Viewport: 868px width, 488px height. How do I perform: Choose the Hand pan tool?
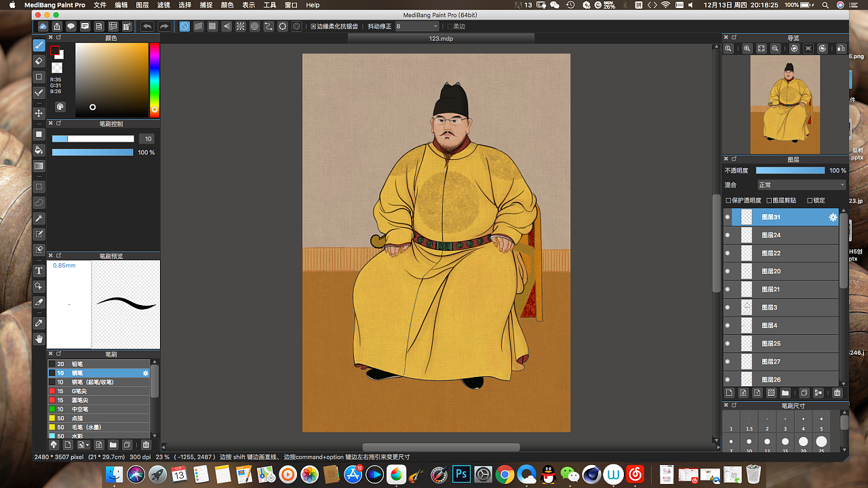[39, 339]
